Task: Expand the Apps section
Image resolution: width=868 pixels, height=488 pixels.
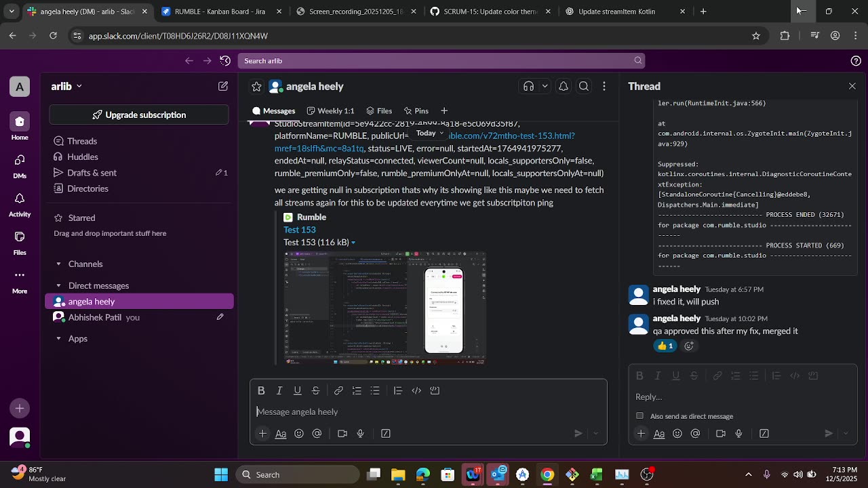Action: (58, 338)
